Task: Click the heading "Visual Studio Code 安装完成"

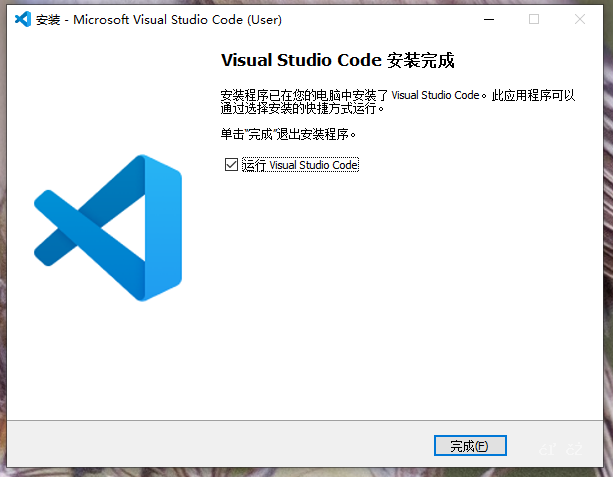Action: point(338,60)
